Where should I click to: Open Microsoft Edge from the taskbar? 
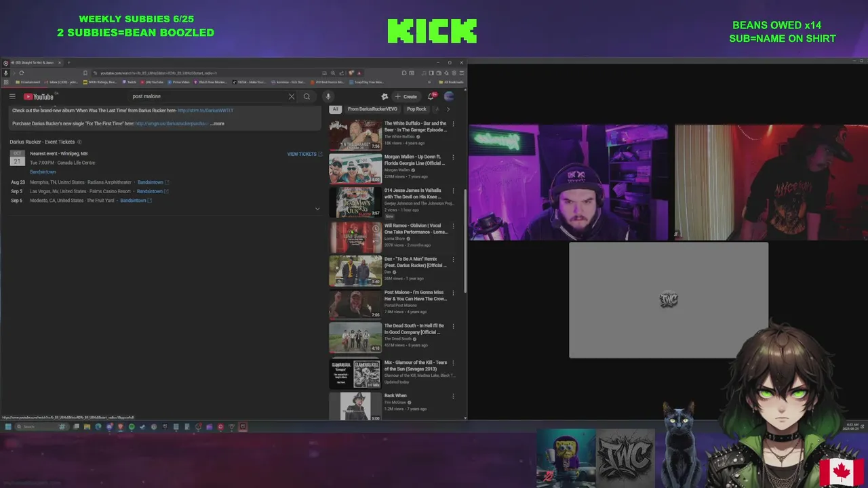point(98,426)
